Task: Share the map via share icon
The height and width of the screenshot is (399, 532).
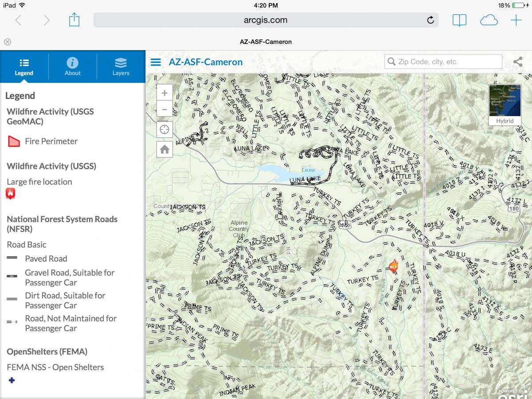Action: point(517,62)
